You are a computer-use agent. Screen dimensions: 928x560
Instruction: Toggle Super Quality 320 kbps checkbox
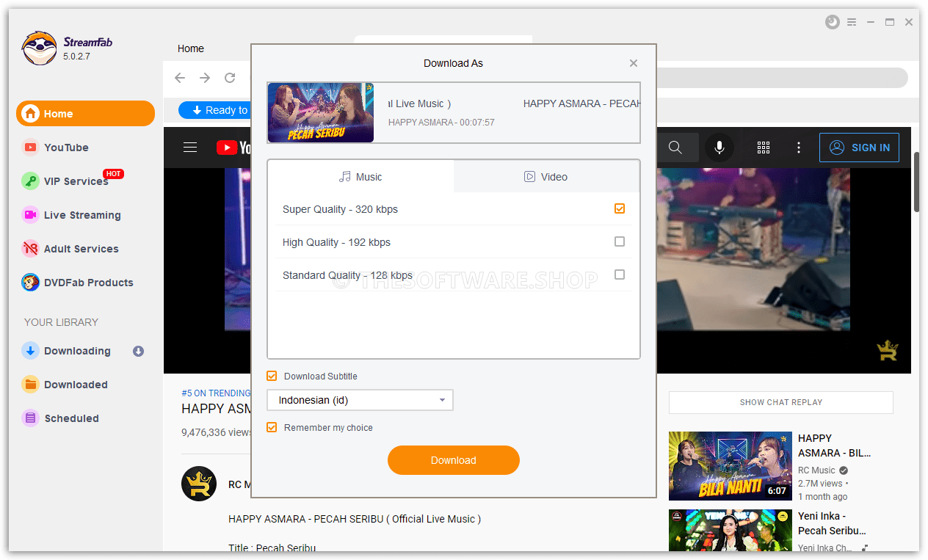coord(620,208)
